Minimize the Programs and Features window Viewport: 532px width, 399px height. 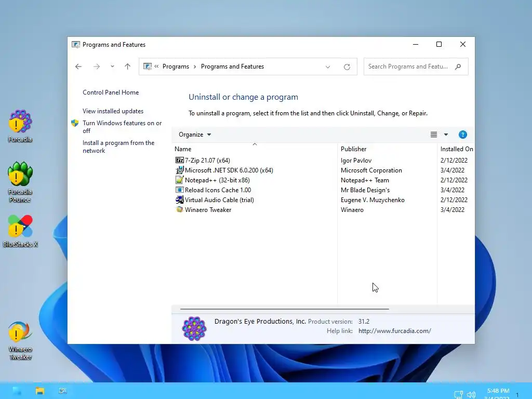(415, 45)
